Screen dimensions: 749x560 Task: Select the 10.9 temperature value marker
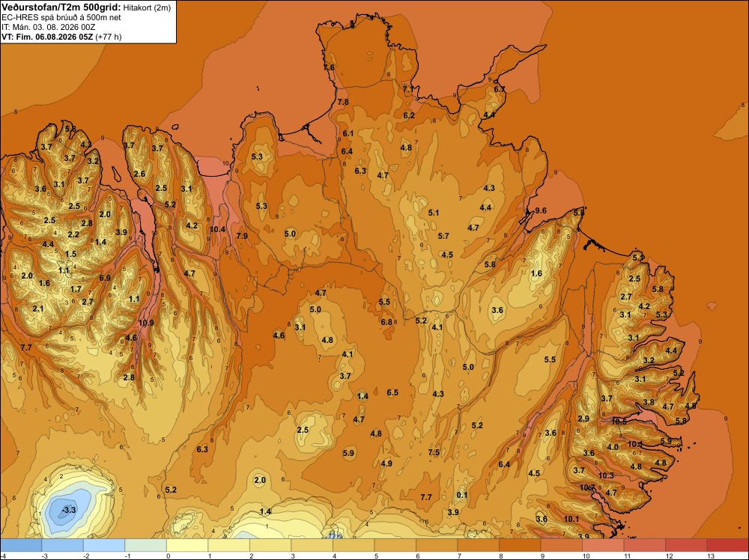(146, 323)
